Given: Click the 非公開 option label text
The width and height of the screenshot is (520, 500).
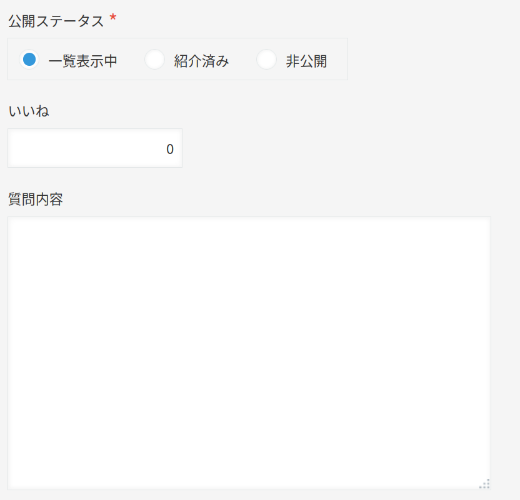Looking at the screenshot, I should click(x=306, y=61).
